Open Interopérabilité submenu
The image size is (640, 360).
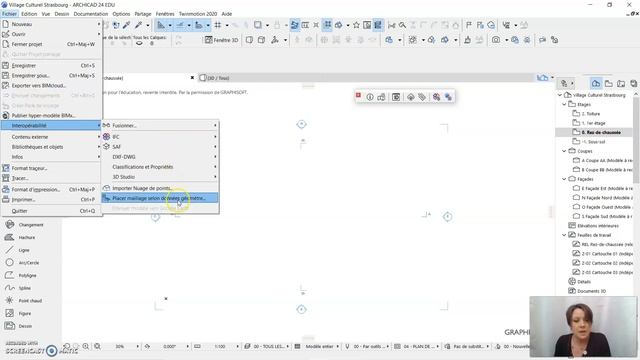[51, 125]
